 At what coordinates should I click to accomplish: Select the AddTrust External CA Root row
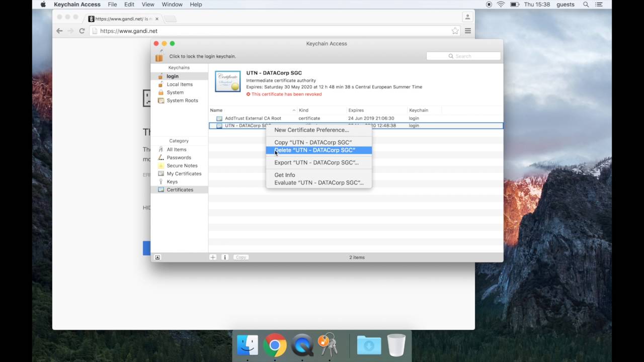tap(356, 118)
